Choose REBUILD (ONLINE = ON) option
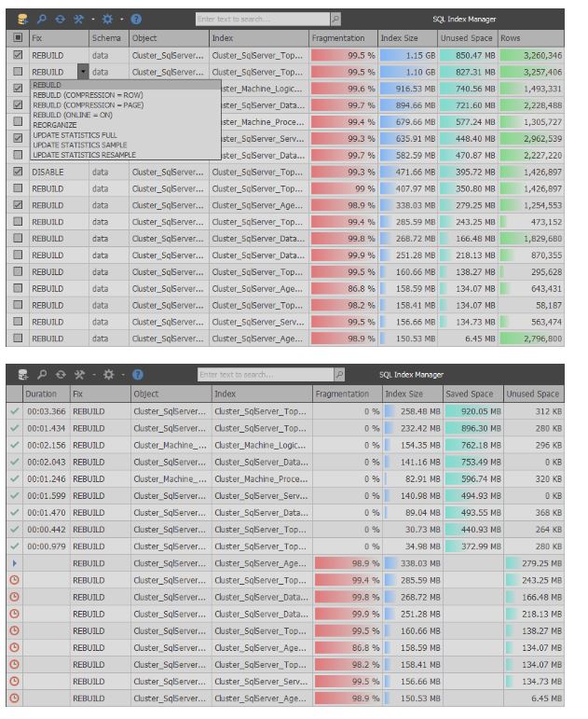The width and height of the screenshot is (588, 719). (126, 115)
